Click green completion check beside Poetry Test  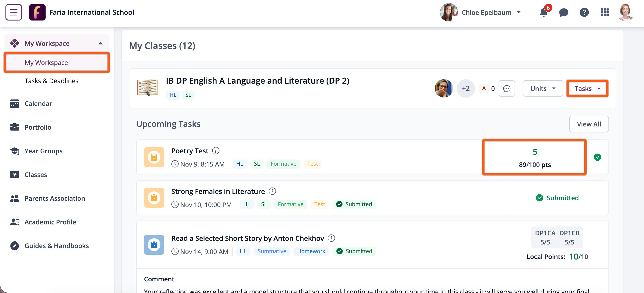pos(597,157)
